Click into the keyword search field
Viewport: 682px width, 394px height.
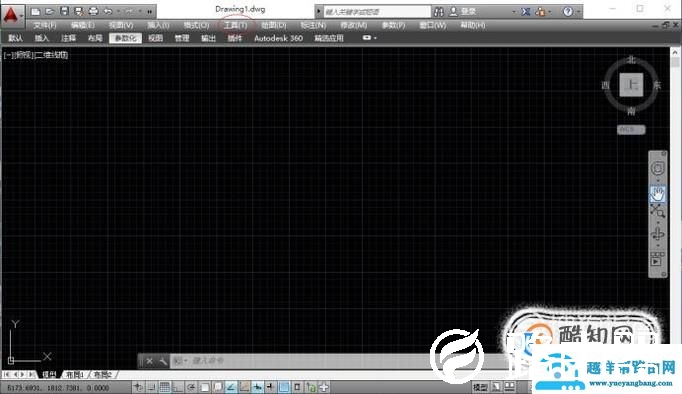[x=377, y=12]
